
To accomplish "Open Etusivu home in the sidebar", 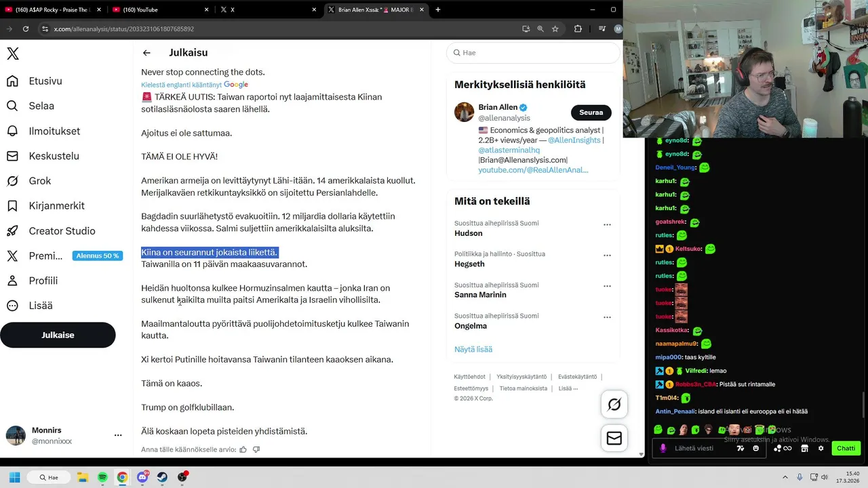I will tap(34, 81).
